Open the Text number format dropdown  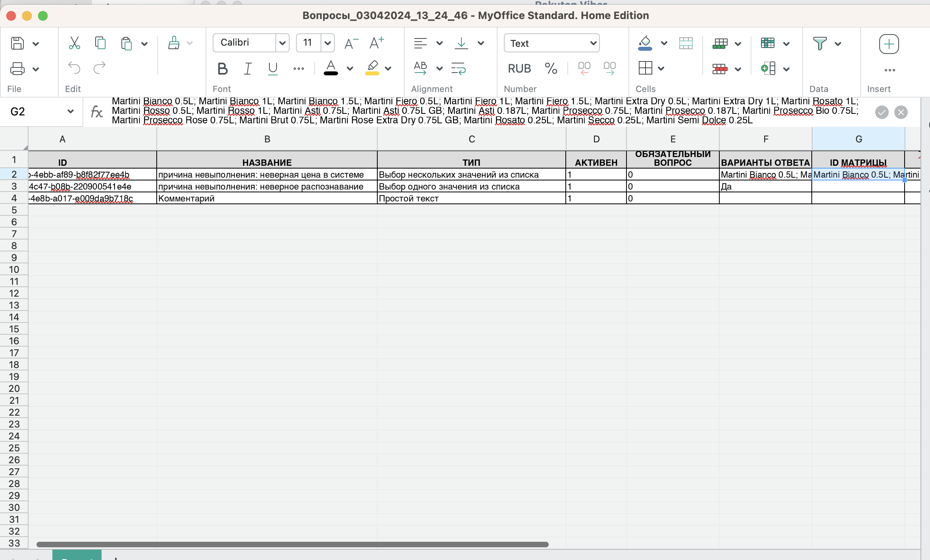tap(551, 43)
